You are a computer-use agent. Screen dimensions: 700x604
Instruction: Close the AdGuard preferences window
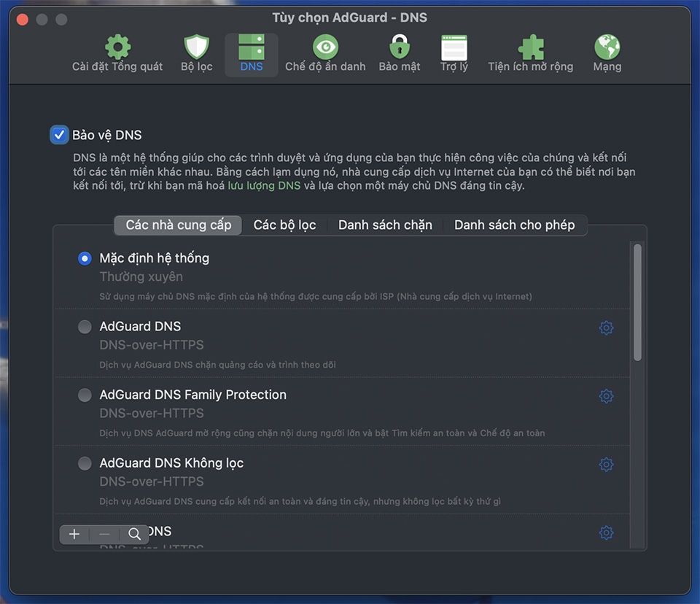pos(23,20)
